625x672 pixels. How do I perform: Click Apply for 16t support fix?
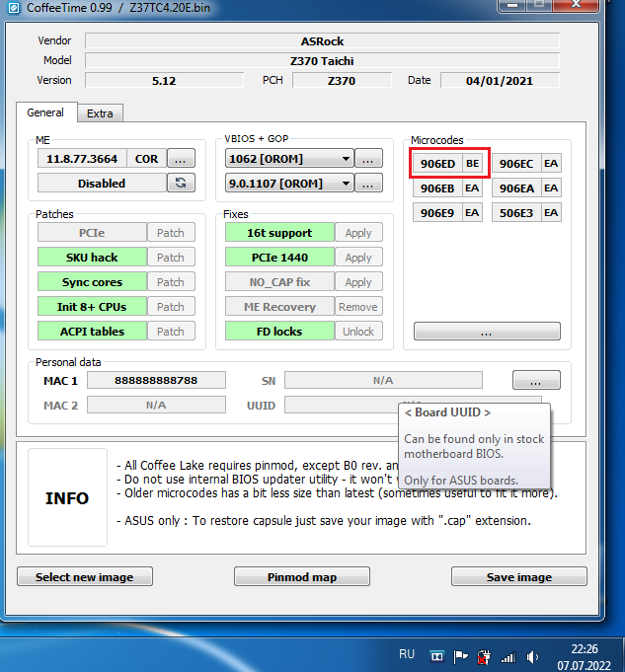click(x=358, y=233)
